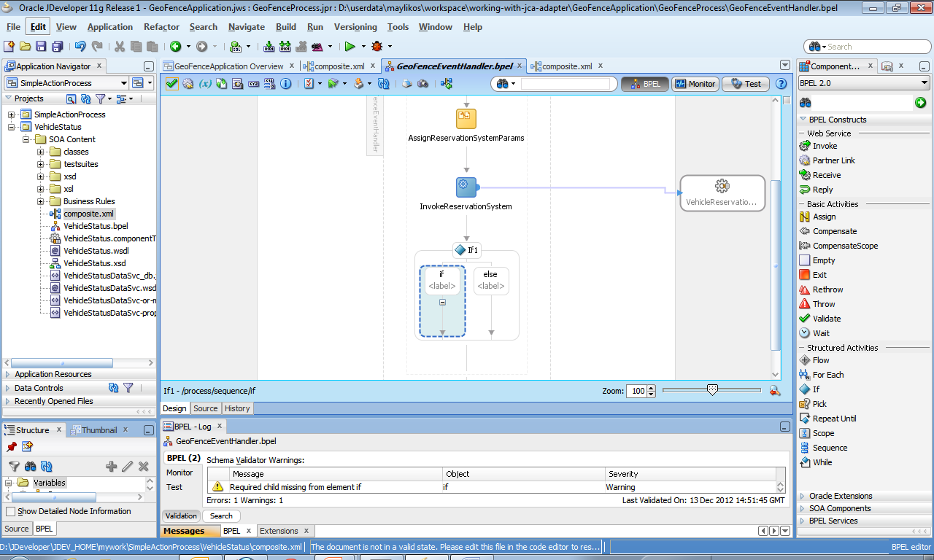This screenshot has height=560, width=934.
Task: Toggle the Monitor view mode button
Action: [695, 84]
